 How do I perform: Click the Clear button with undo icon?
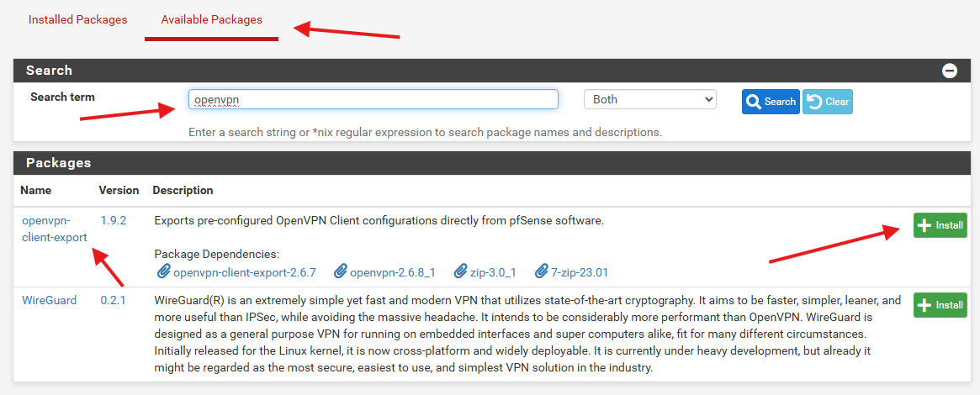(x=828, y=102)
